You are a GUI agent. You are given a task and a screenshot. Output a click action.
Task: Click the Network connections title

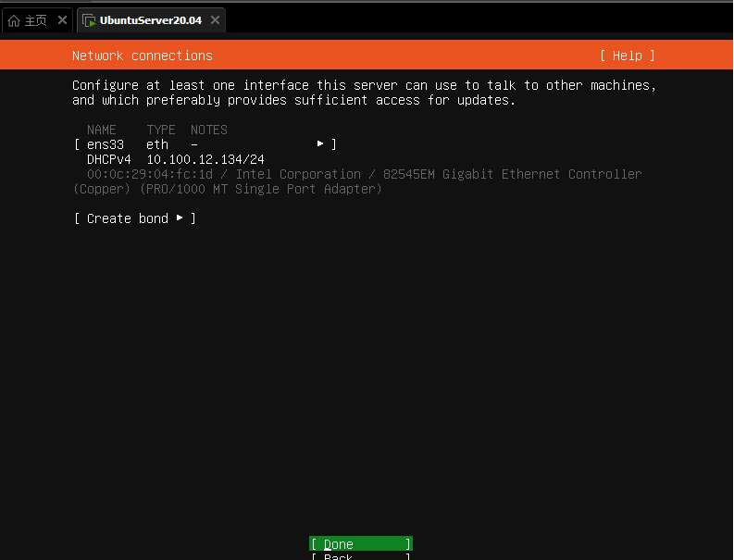[143, 56]
